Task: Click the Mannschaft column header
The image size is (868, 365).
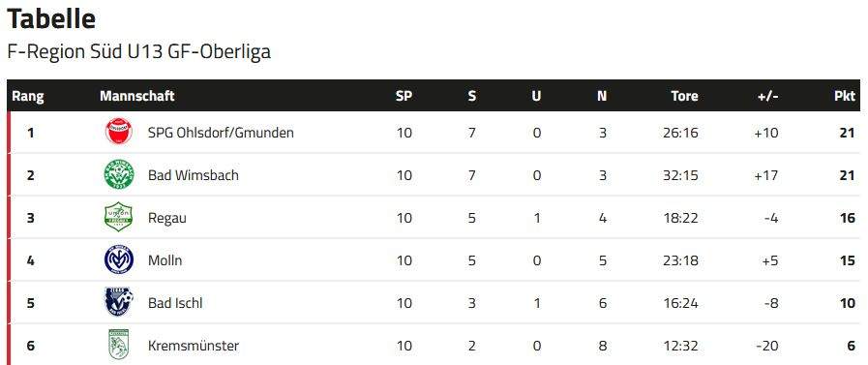Action: 137,96
